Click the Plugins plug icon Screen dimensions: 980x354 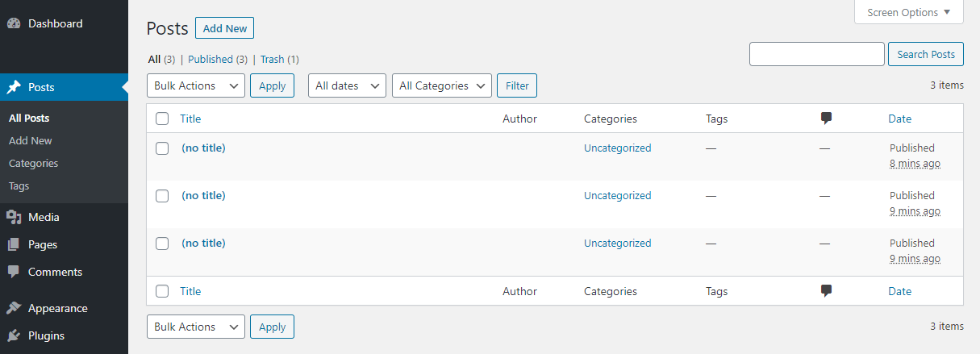14,335
